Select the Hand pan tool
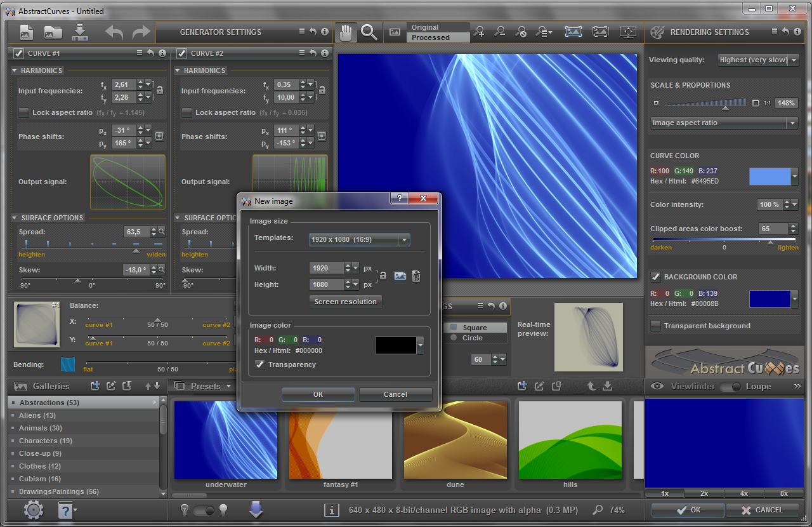The height and width of the screenshot is (527, 812). click(345, 32)
